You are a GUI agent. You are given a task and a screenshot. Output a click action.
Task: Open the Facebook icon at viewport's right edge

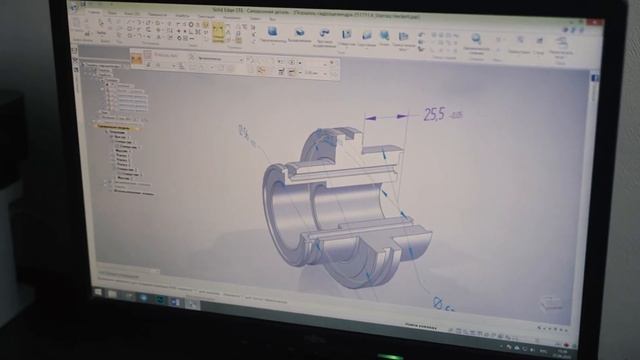(x=595, y=78)
